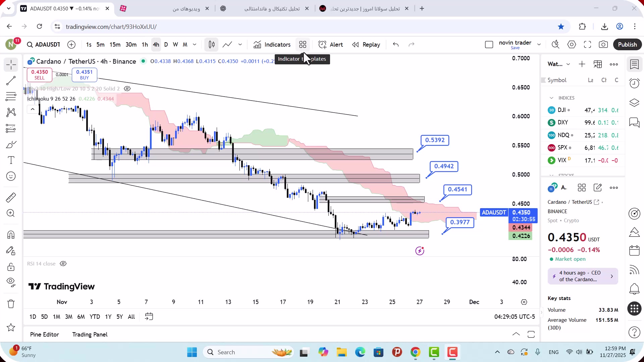Open the time axis settings gear
Image resolution: width=644 pixels, height=362 pixels.
tap(524, 302)
